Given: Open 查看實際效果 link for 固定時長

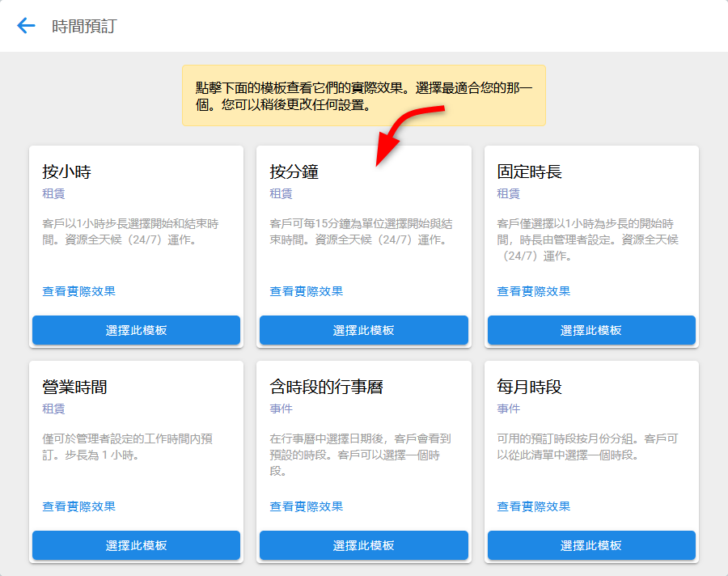Looking at the screenshot, I should (533, 291).
